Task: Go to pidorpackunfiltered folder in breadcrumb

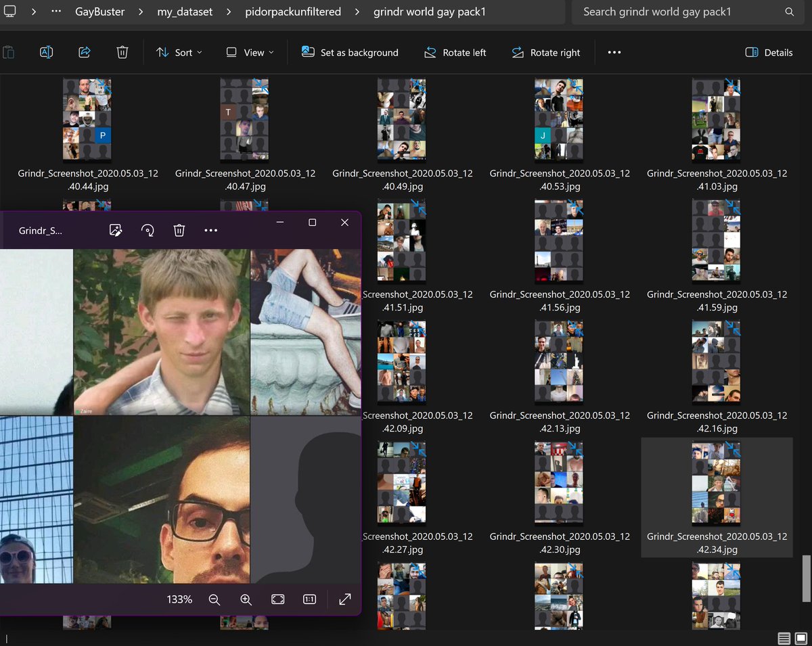Action: (x=293, y=11)
